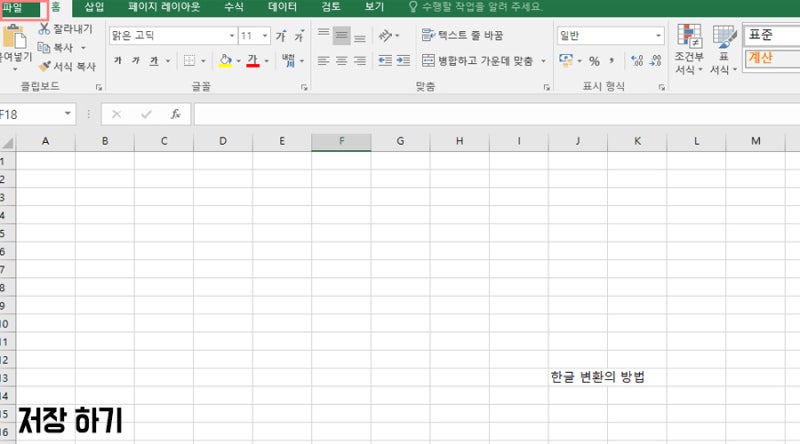The width and height of the screenshot is (800, 444).
Task: Toggle bold formatting
Action: (118, 61)
